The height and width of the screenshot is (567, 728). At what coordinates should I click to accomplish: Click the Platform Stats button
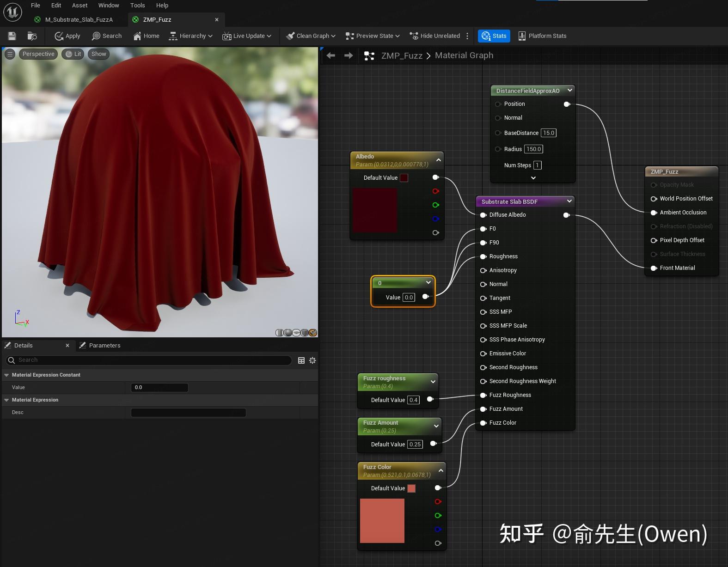542,36
